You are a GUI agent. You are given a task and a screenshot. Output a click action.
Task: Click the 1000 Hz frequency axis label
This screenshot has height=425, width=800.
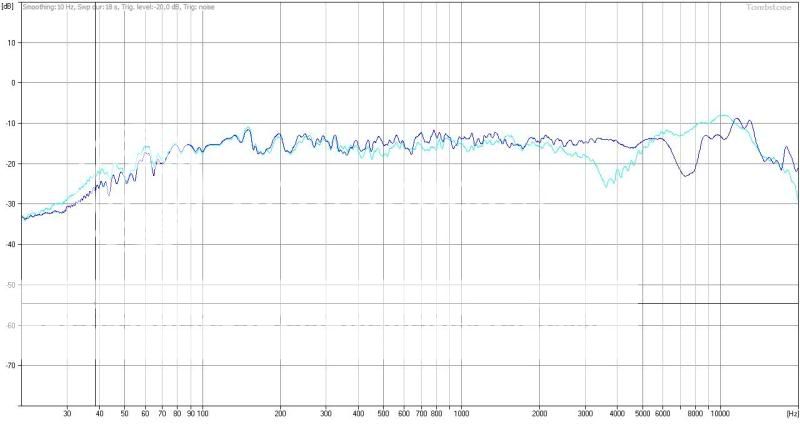tap(461, 413)
